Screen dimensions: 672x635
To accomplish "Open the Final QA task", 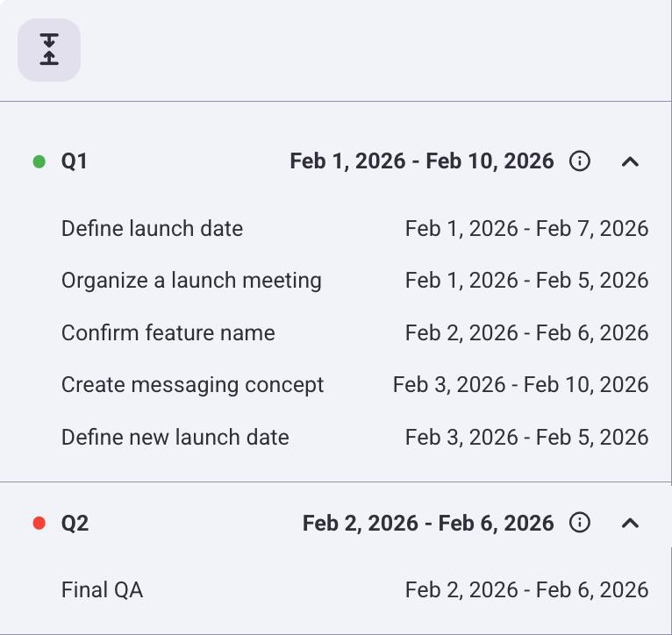I will (x=102, y=590).
